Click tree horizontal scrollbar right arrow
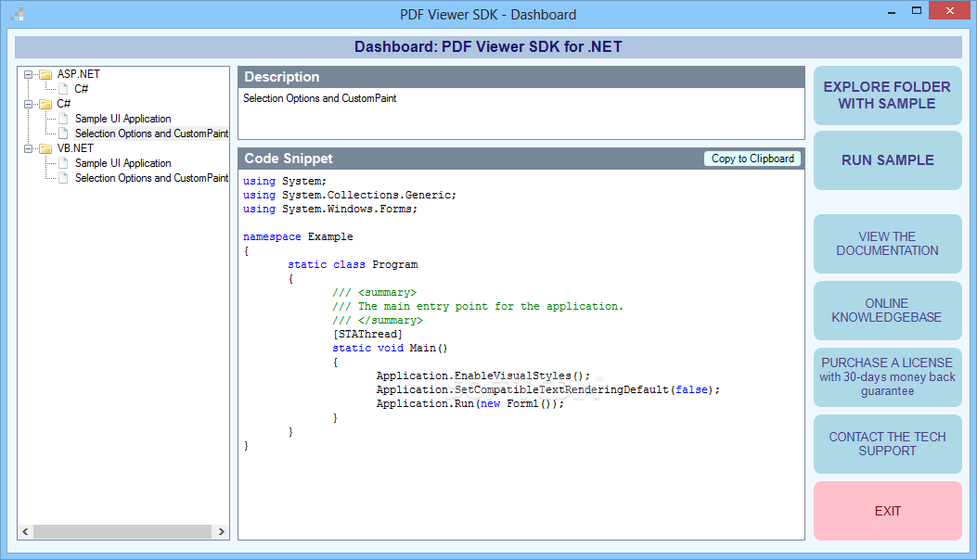The height and width of the screenshot is (560, 977). pyautogui.click(x=221, y=532)
